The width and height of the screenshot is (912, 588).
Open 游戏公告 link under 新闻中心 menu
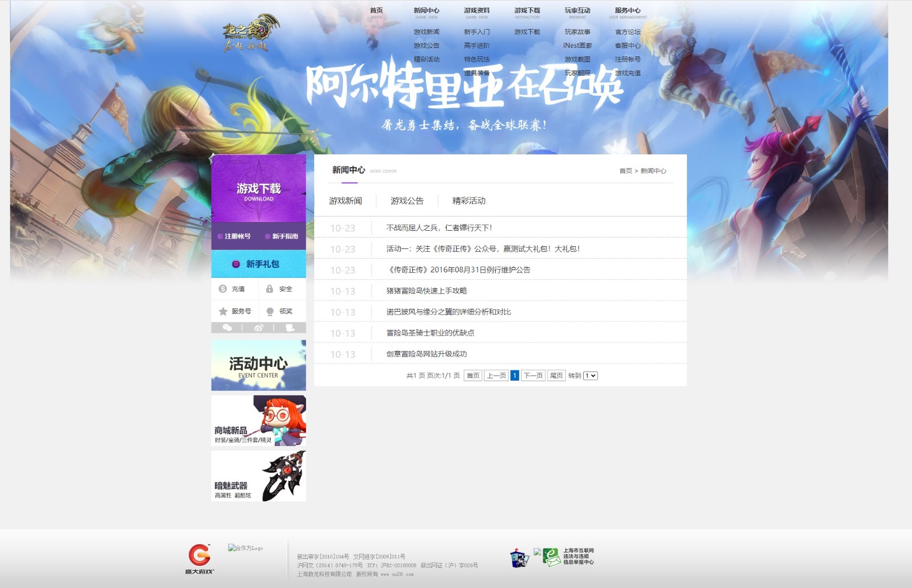(x=426, y=46)
